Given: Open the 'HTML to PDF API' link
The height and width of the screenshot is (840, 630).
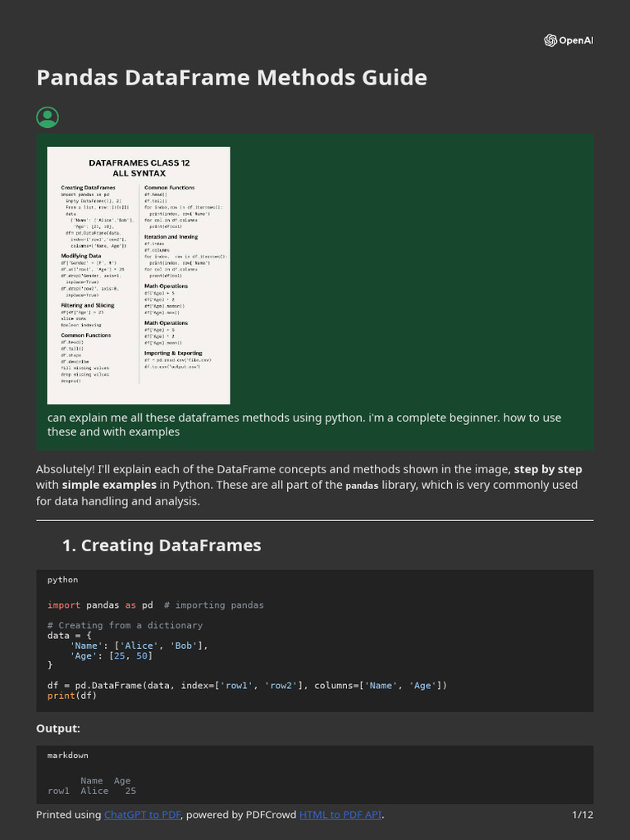Looking at the screenshot, I should [x=340, y=815].
